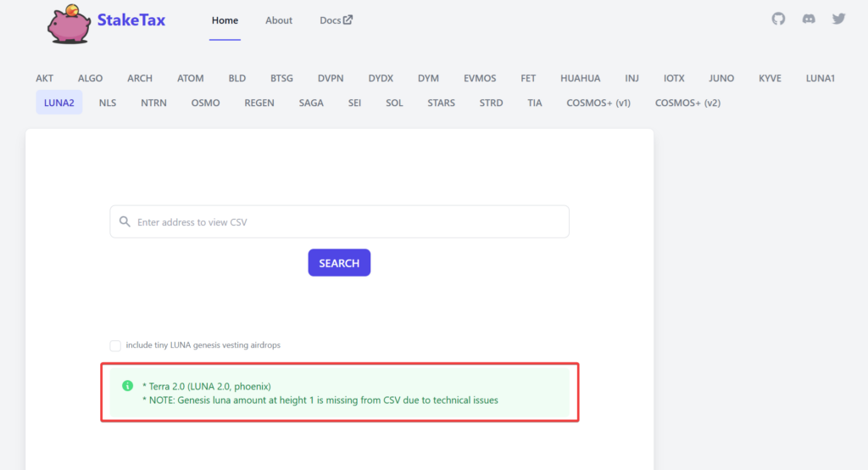Image resolution: width=868 pixels, height=470 pixels.
Task: Click the search magnifier icon in address field
Action: 125,221
